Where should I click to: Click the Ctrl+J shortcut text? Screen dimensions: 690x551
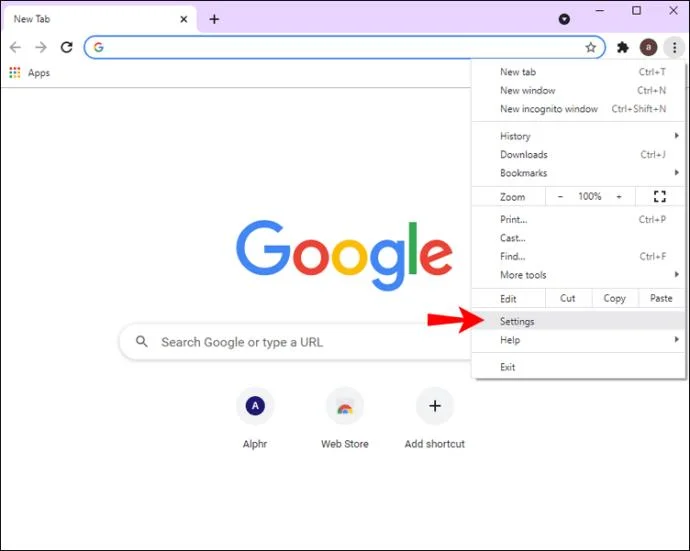[x=653, y=154]
